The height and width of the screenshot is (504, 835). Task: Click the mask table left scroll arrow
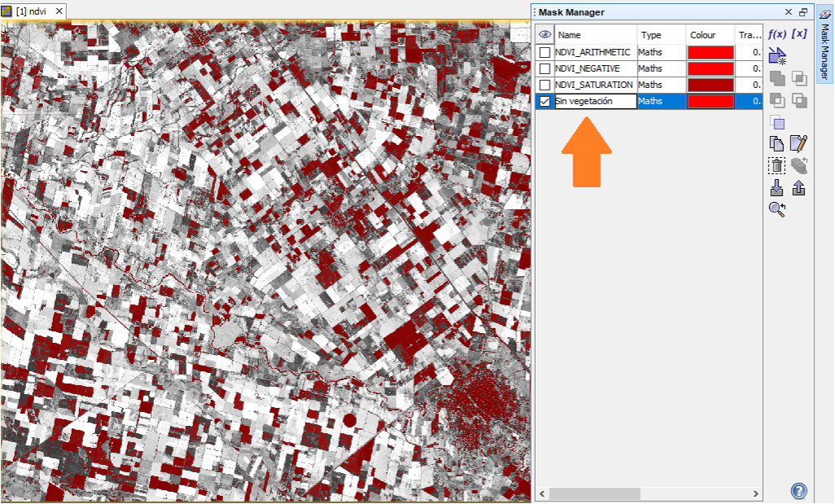542,494
